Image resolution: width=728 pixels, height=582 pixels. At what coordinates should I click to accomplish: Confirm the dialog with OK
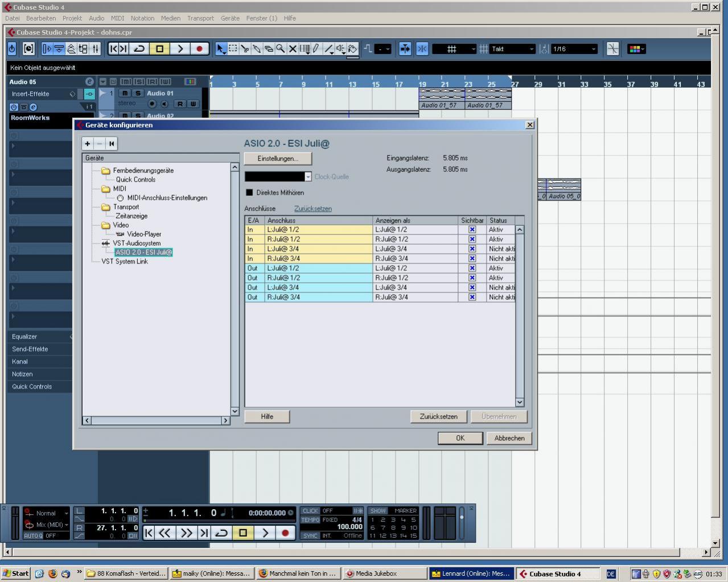[x=460, y=438]
